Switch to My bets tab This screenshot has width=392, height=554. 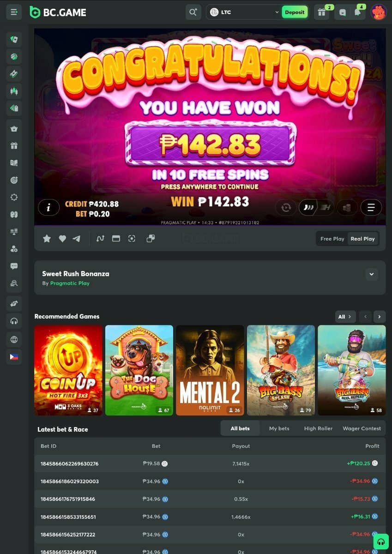(x=279, y=428)
